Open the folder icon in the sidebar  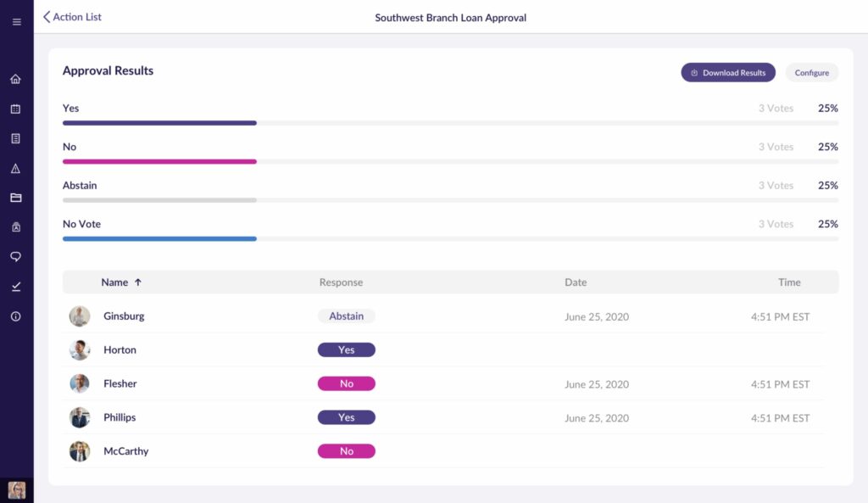coord(16,198)
